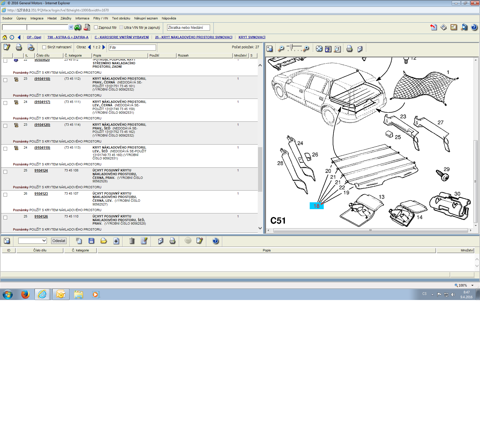This screenshot has height=448, width=480.
Task: Click the printer icon in parts list toolbar
Action: click(x=19, y=47)
